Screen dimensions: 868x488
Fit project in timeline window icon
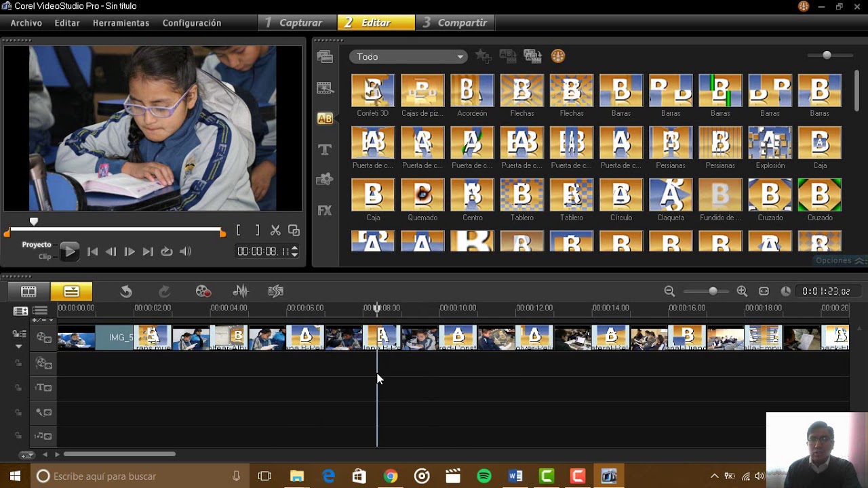click(x=764, y=291)
